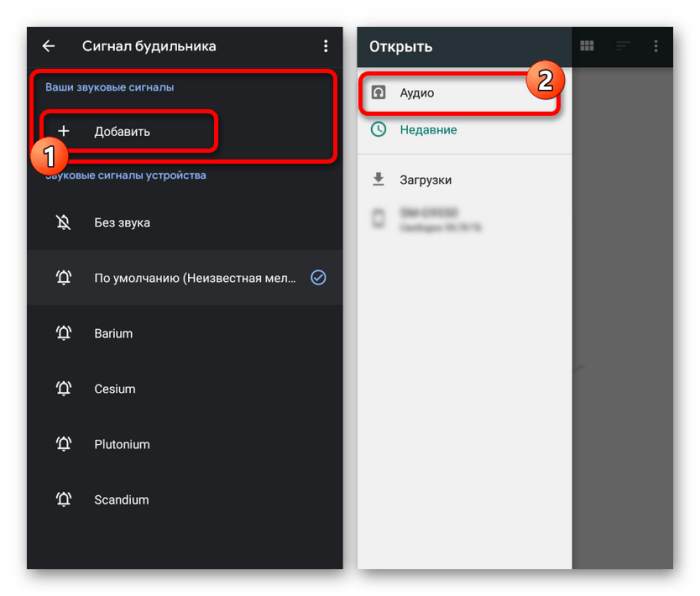The width and height of the screenshot is (700, 596).
Task: Open Загрузки in the drawer
Action: (425, 180)
